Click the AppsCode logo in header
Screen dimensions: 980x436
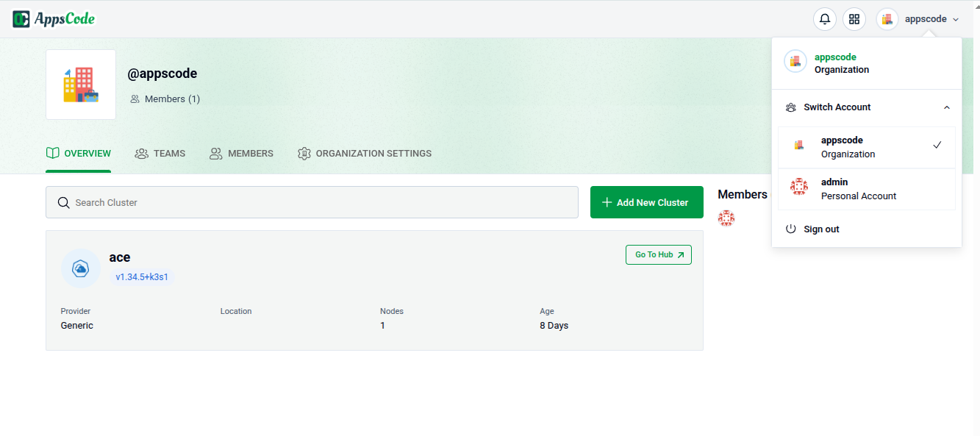pos(54,19)
